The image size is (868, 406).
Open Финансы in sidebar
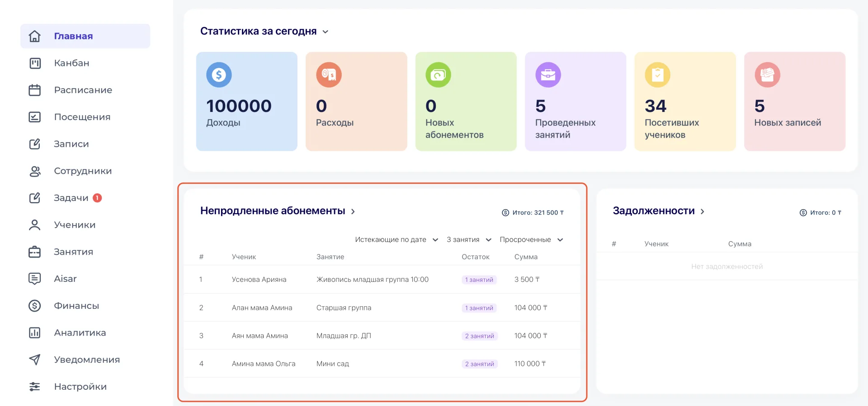pos(76,306)
